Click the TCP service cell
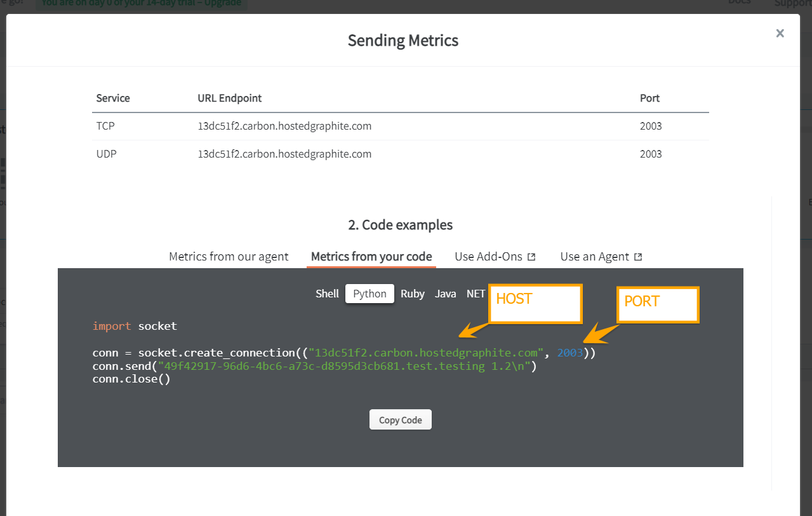The image size is (812, 516). click(105, 126)
